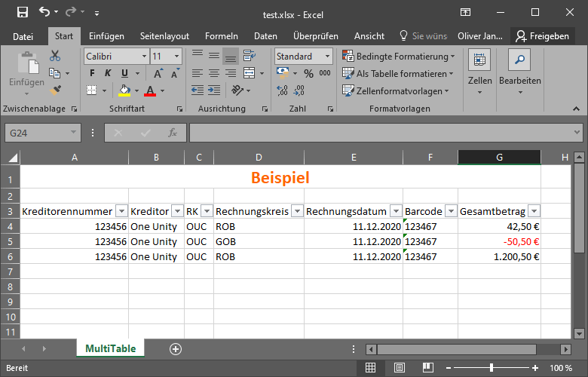588x377 pixels.
Task: Switch to Seitenlayout ribbon tab
Action: [164, 36]
